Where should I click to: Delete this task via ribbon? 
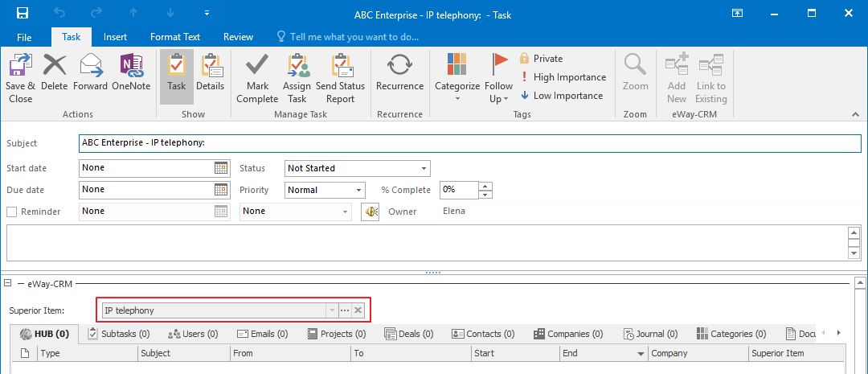(55, 72)
